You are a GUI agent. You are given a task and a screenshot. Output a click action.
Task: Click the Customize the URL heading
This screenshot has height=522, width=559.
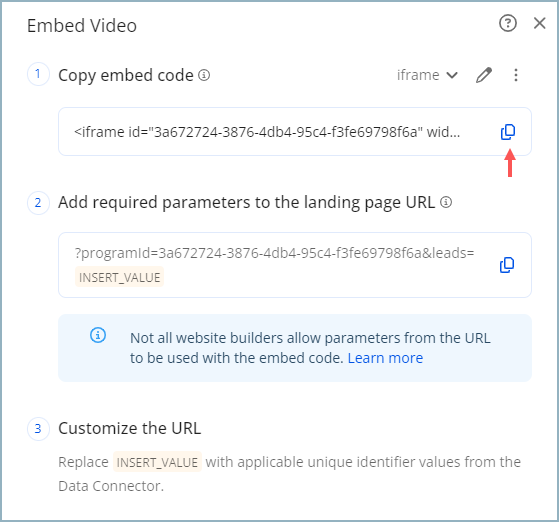[129, 428]
